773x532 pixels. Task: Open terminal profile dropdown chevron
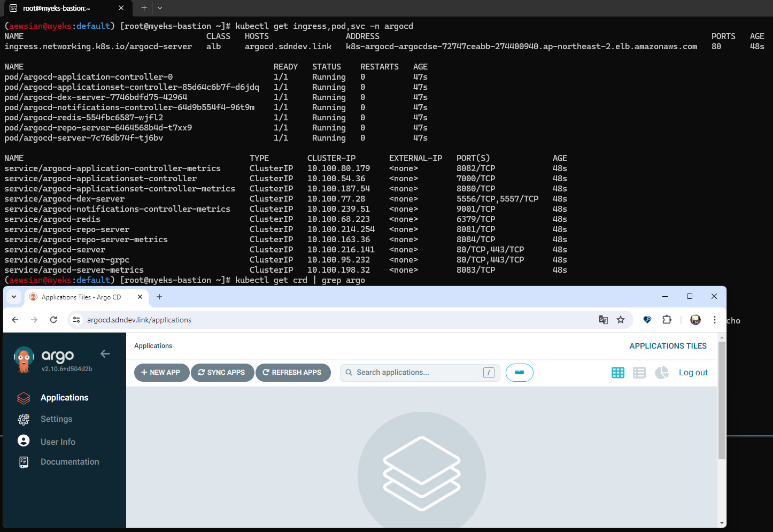[x=160, y=8]
